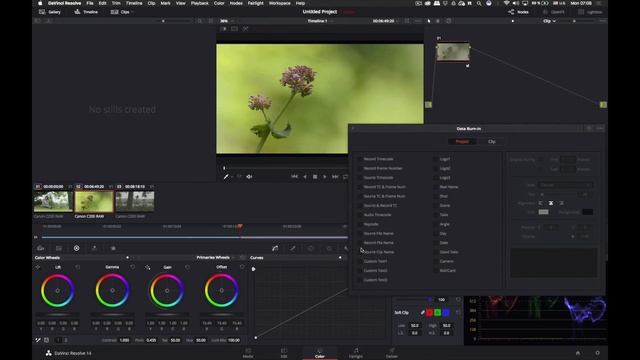Reset the Lift color wheel
Screen dimensions: 640x360
pos(78,267)
